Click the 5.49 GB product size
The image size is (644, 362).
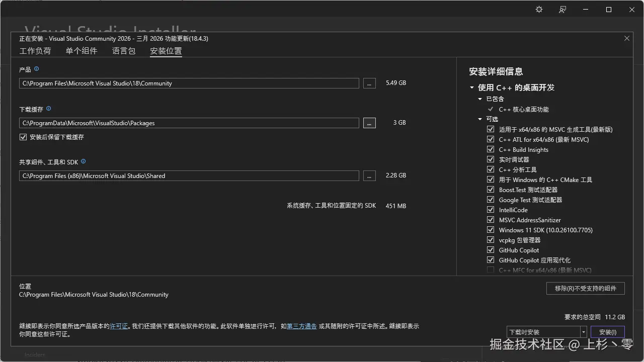(x=396, y=83)
